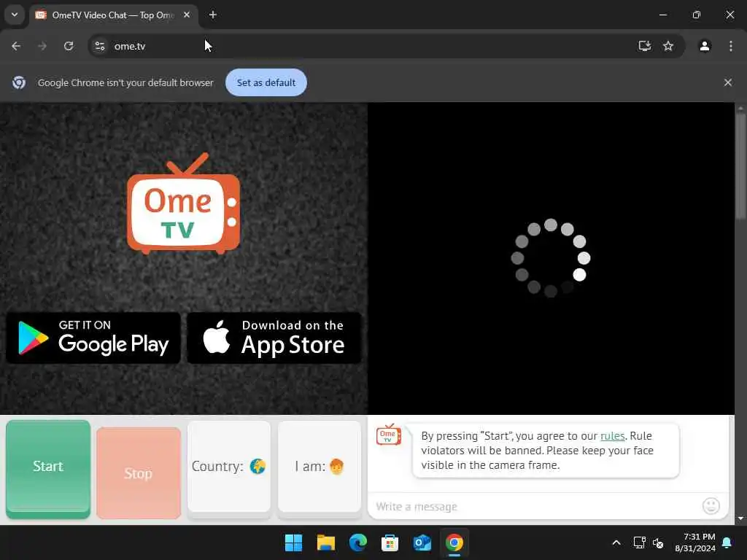Open the 'I am' gender selector
The width and height of the screenshot is (747, 560).
pyautogui.click(x=320, y=469)
